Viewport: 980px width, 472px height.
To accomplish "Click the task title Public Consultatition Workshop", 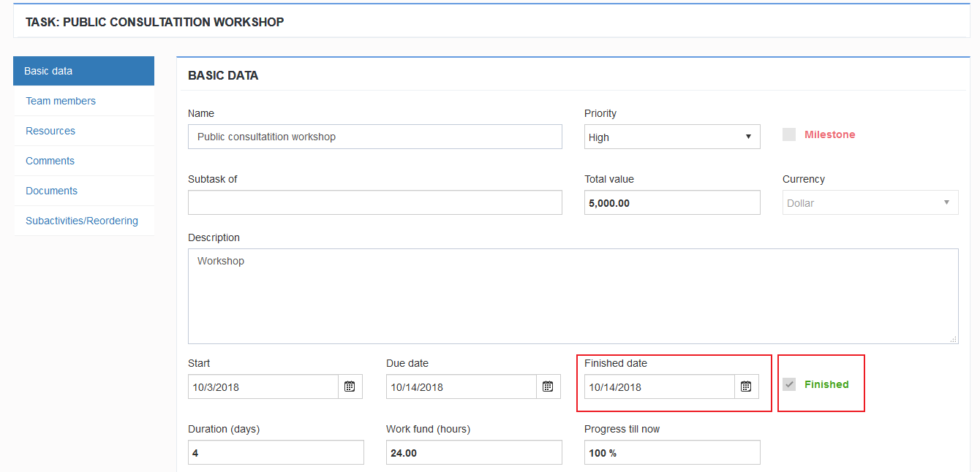I will tap(154, 22).
